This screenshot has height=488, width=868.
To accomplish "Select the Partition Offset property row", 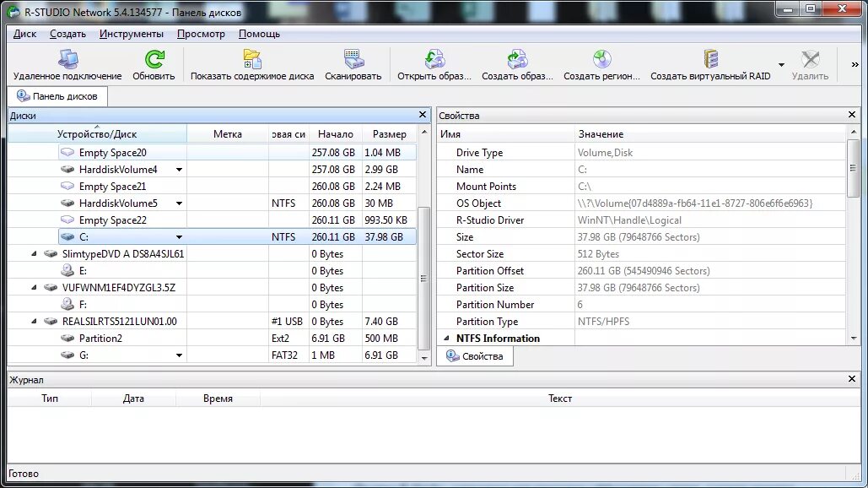I will tap(642, 271).
